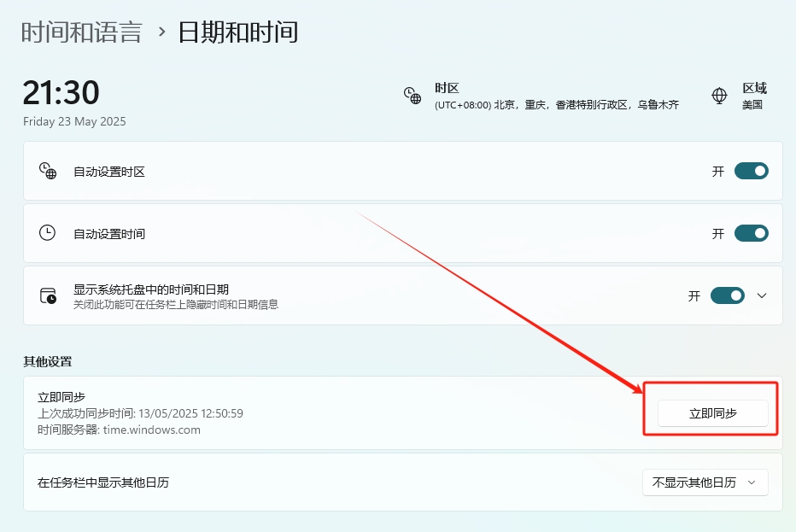Click the 时间服务器: time.windows.com text
Screen dimensions: 796x532
tap(119, 430)
